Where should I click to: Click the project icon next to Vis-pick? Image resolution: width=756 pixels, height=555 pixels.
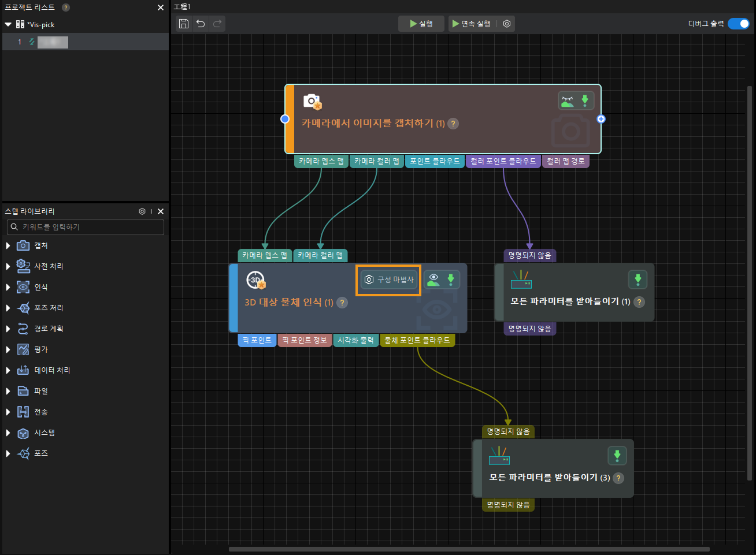20,24
